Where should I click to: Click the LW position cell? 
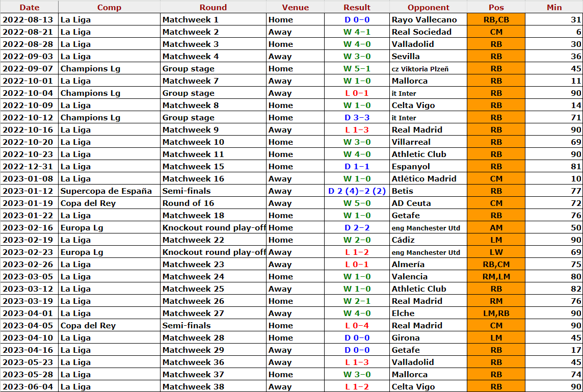496,252
